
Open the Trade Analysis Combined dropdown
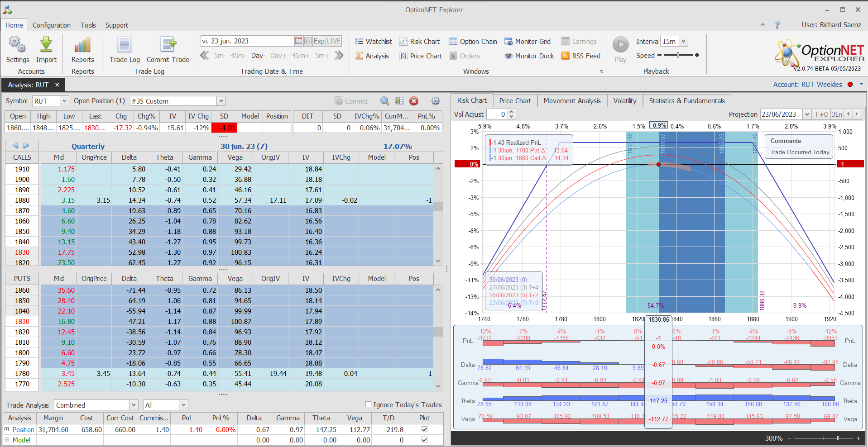[x=134, y=405]
